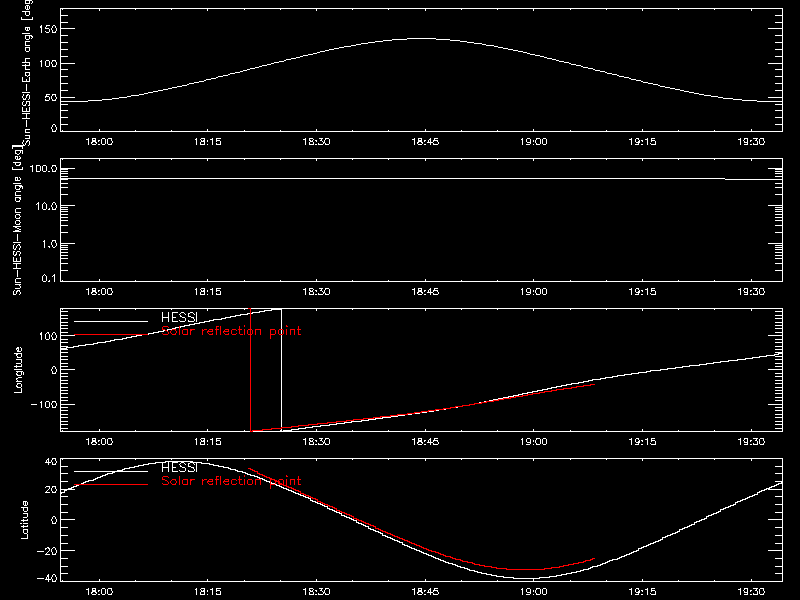
Task: Click 19:15 under the Earth angle plot
Action: [x=642, y=141]
